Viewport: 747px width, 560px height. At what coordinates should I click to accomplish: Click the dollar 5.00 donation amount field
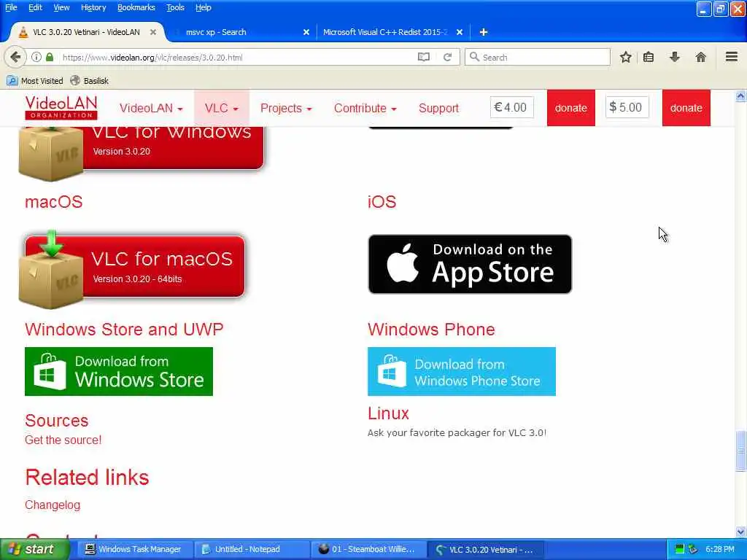point(627,107)
